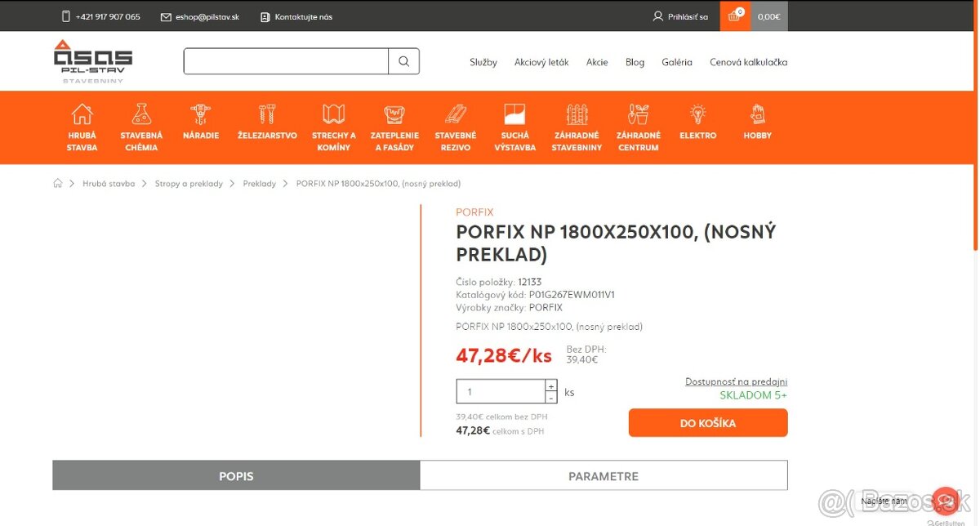Open the chat widget bubble
This screenshot has width=980, height=526.
tap(945, 500)
